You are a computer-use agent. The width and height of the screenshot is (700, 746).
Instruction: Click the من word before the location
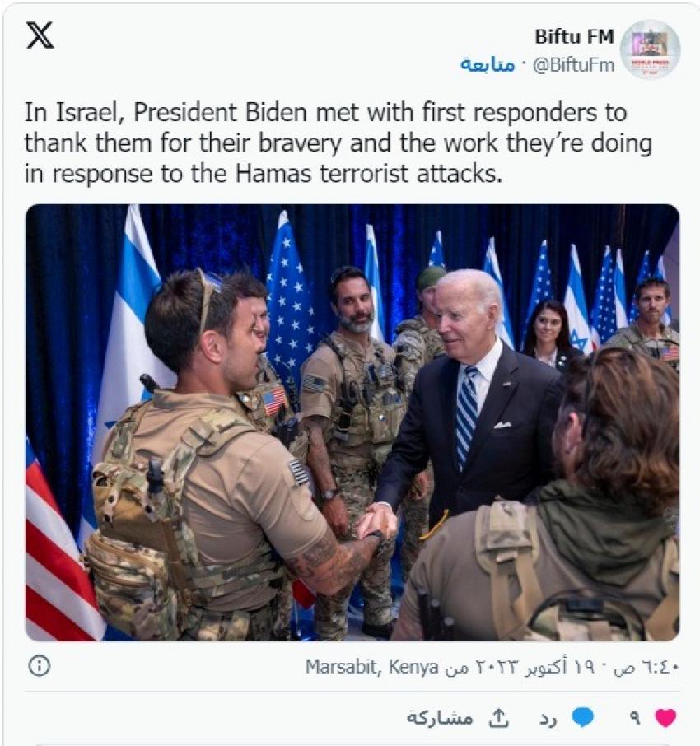tap(456, 668)
